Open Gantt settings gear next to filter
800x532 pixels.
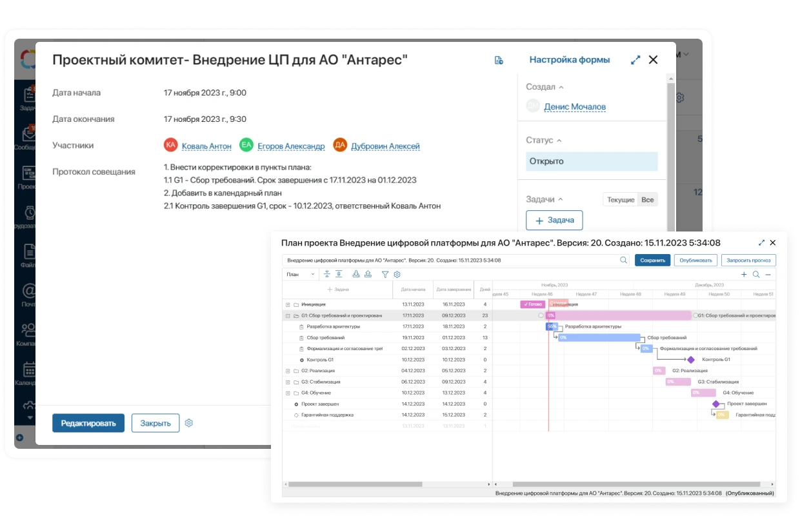point(397,274)
